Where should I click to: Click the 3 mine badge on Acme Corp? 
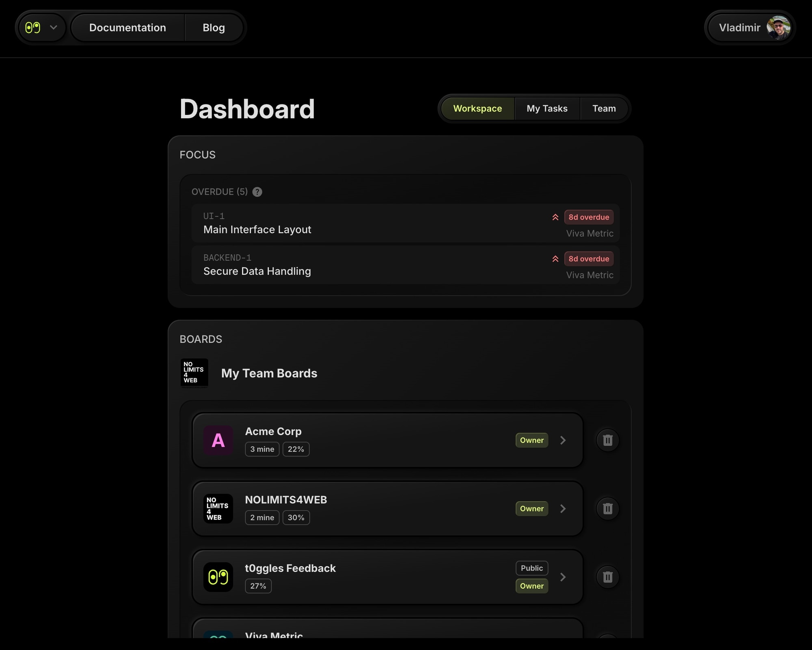coord(262,449)
